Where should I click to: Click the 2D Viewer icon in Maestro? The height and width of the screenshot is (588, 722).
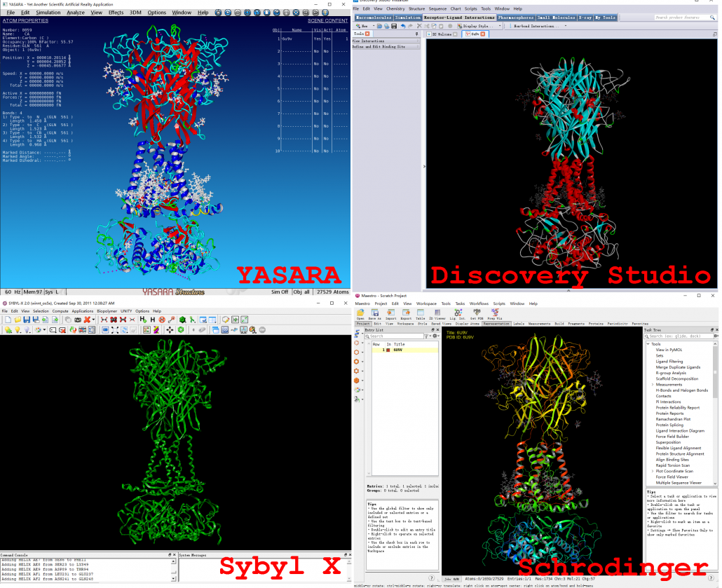click(437, 313)
